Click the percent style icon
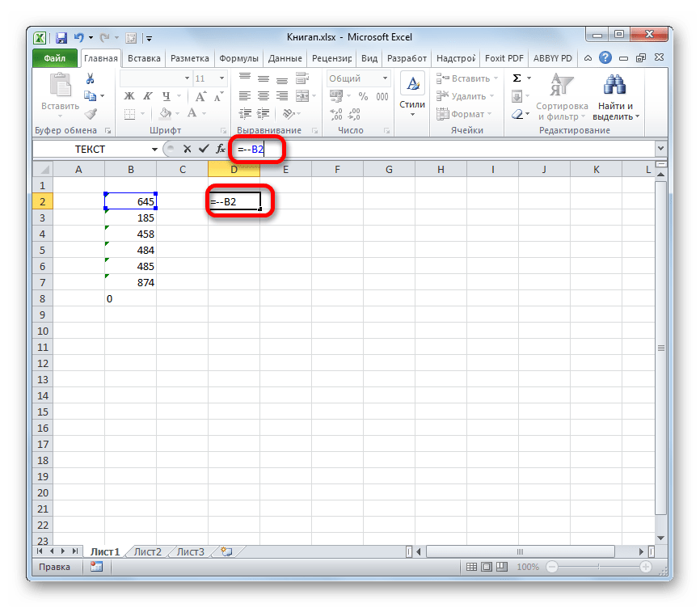700x608 pixels. (364, 96)
